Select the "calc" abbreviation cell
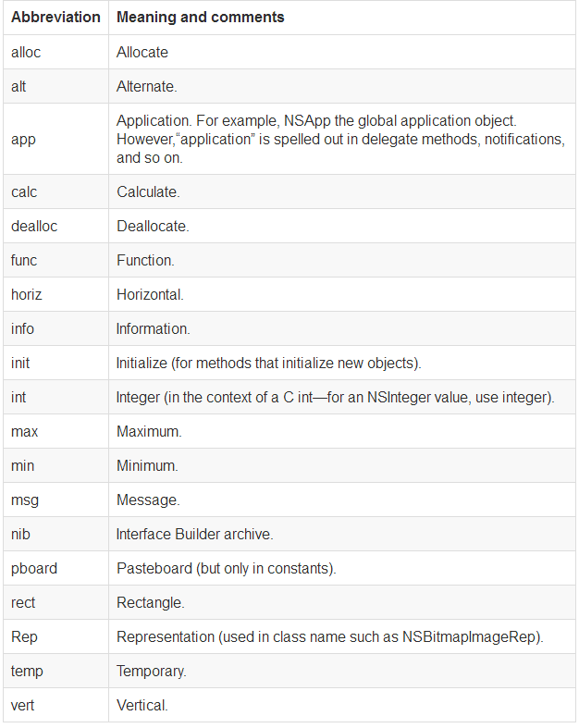This screenshot has height=728, width=579. [25, 191]
